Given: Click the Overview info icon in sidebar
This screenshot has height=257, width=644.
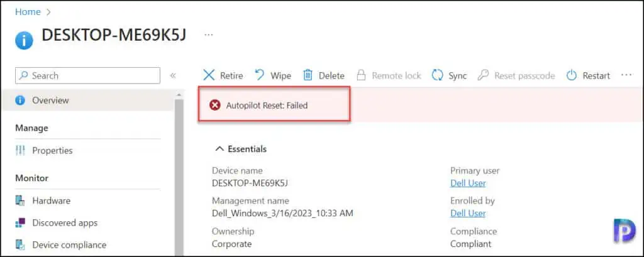Looking at the screenshot, I should click(20, 100).
